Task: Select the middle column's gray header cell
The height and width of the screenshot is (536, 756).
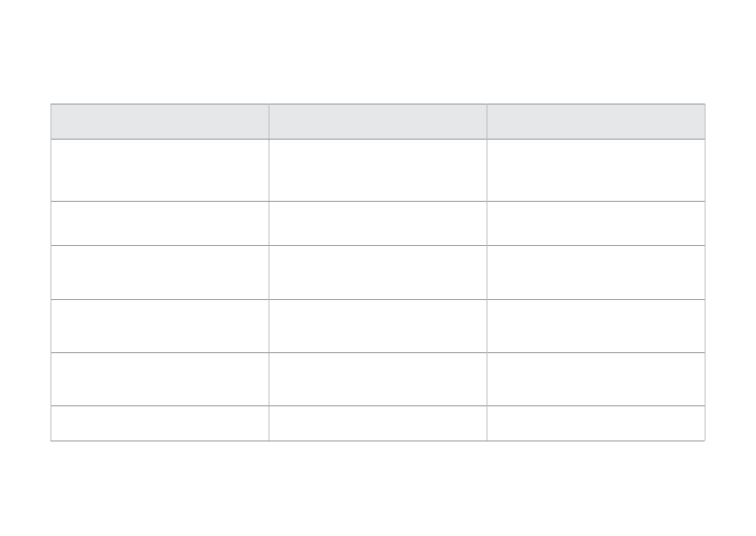Action: (x=378, y=122)
